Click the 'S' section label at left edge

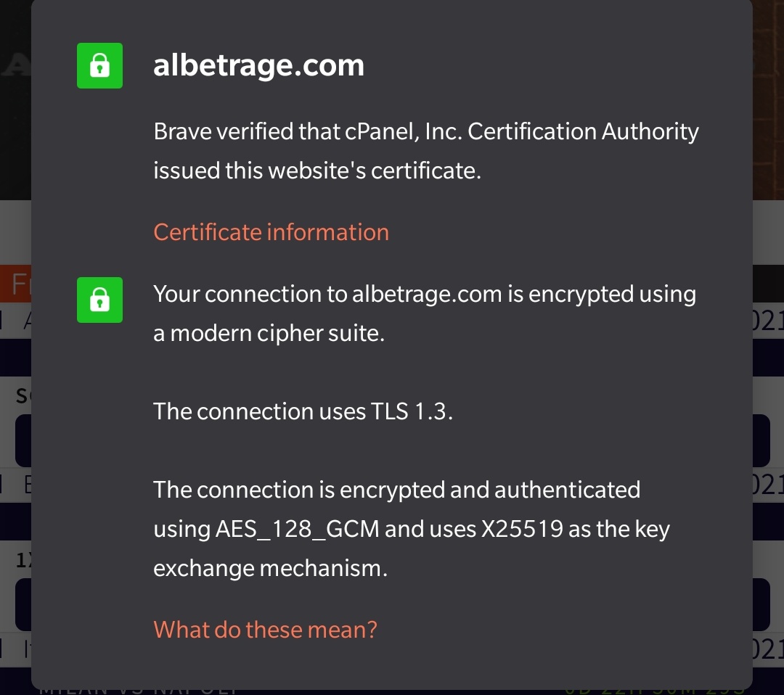click(x=23, y=396)
